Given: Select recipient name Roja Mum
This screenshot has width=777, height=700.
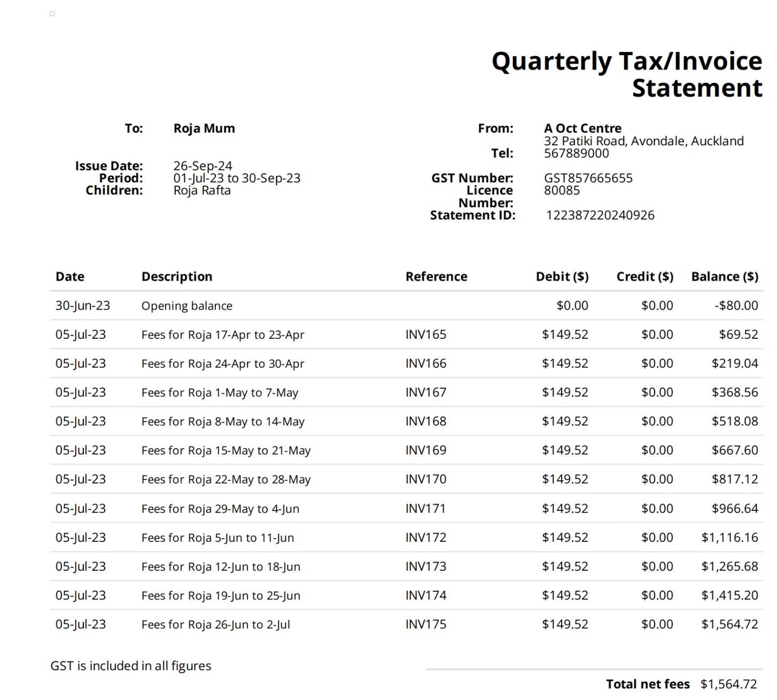Looking at the screenshot, I should pyautogui.click(x=204, y=128).
